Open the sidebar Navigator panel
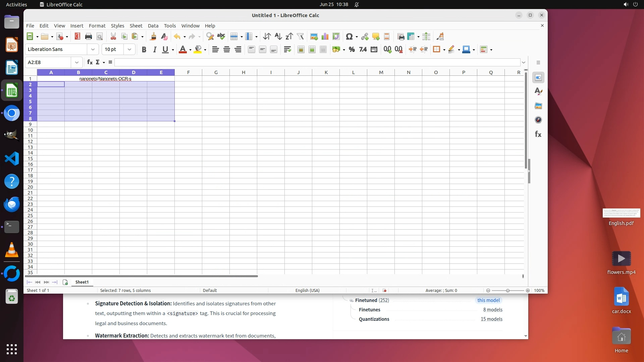The image size is (644, 362). [x=538, y=120]
